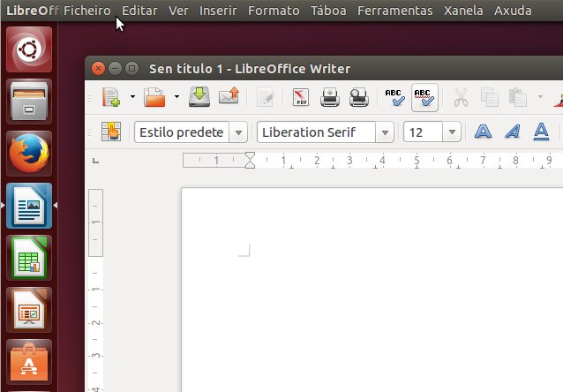Launch Firefox from the launcher
The height and width of the screenshot is (392, 563).
pos(29,154)
